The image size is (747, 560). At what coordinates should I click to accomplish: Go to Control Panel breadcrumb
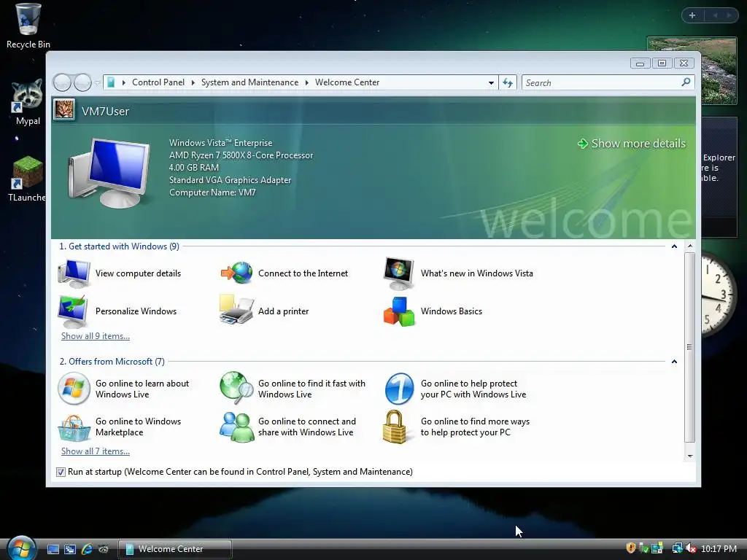158,82
